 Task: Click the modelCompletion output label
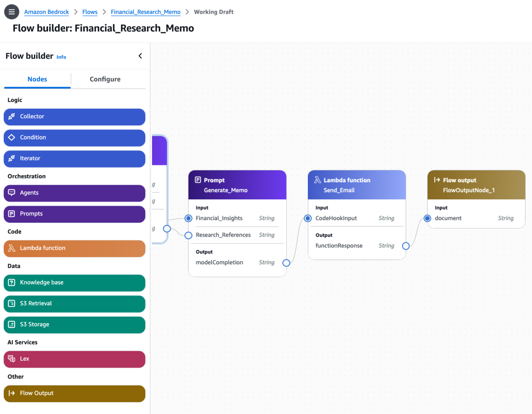tap(220, 262)
